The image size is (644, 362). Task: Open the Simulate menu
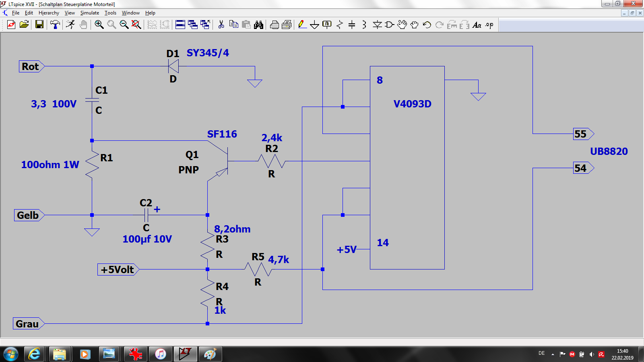point(89,13)
